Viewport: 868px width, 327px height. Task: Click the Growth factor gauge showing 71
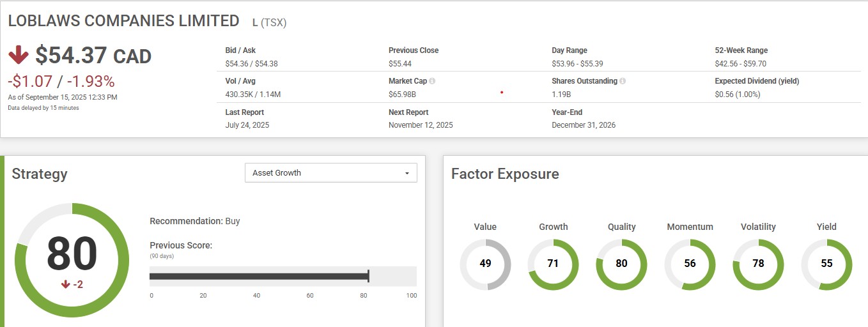(554, 264)
